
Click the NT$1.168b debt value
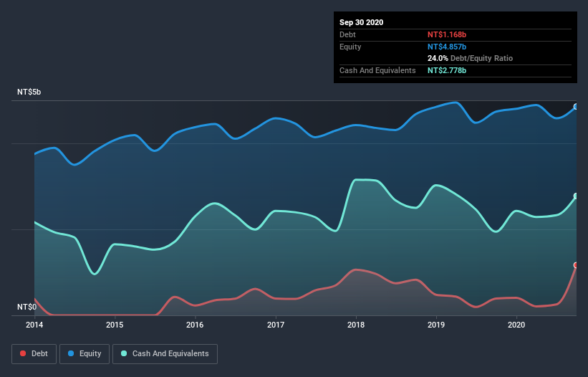coord(447,34)
